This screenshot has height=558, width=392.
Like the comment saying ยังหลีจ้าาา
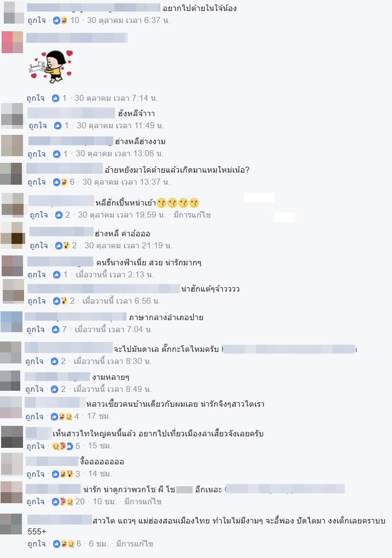(38, 126)
